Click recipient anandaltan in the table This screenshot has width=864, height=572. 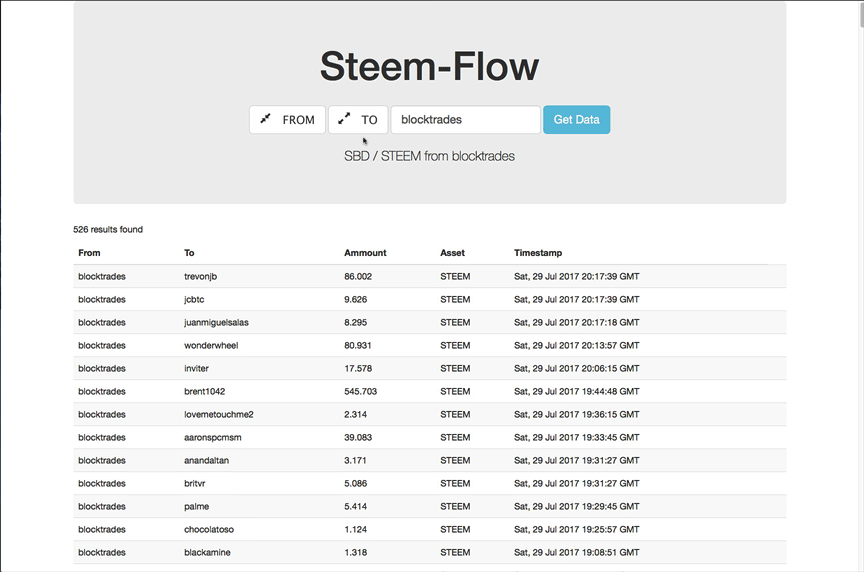pos(206,460)
